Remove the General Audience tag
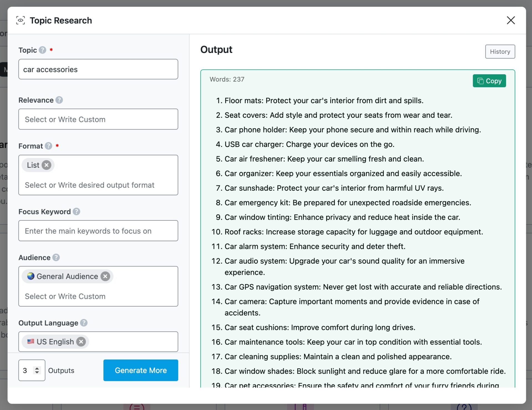Screen dimensions: 532x410 [105, 276]
